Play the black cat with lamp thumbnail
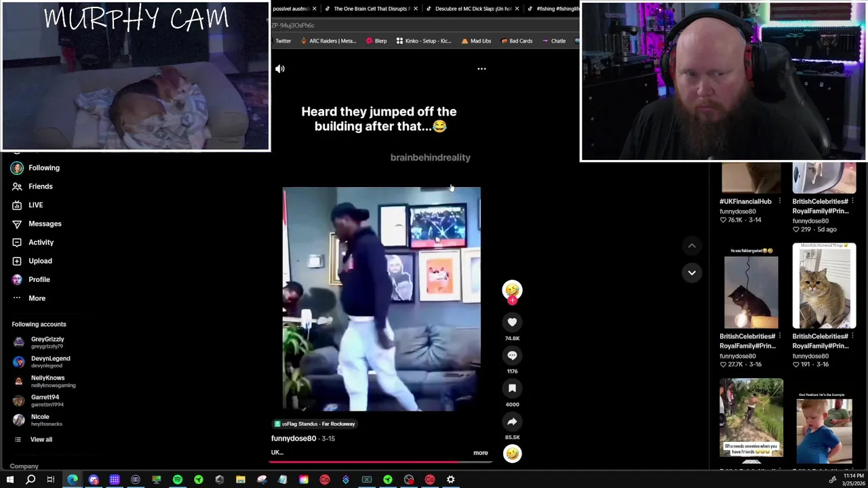This screenshot has height=488, width=868. click(x=751, y=287)
